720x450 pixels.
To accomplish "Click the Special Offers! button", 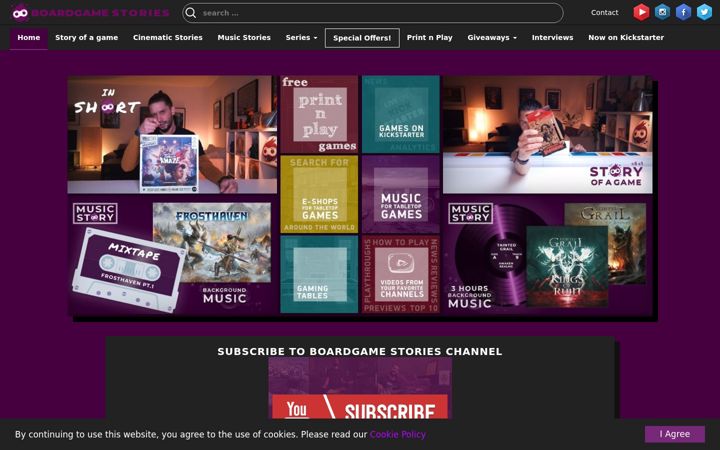I will [362, 38].
